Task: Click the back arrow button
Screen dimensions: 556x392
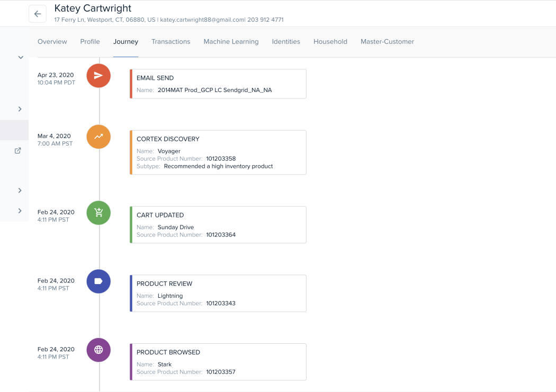Action: pyautogui.click(x=38, y=14)
